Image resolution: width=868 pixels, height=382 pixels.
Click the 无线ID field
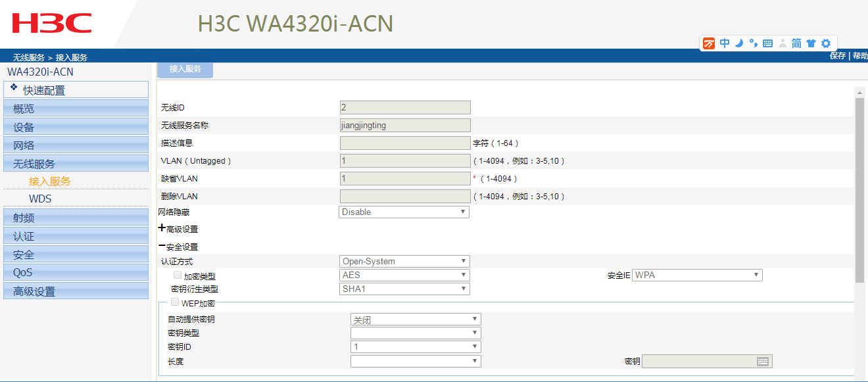point(405,107)
